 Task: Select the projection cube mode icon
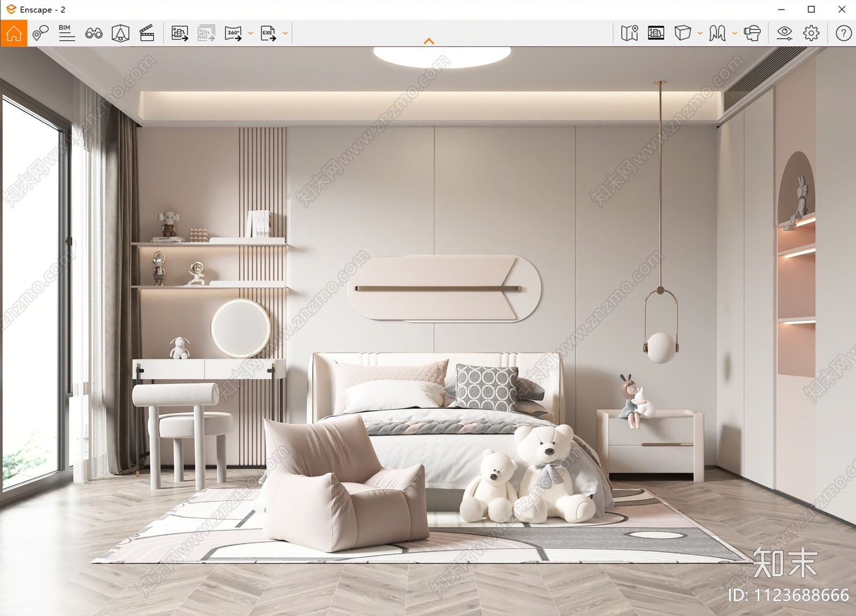(x=683, y=33)
